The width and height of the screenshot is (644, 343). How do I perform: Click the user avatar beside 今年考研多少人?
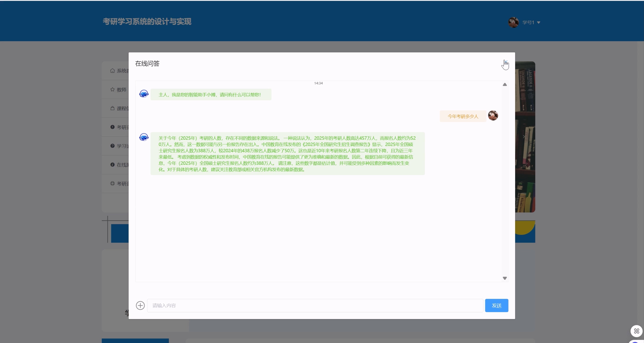pos(493,115)
